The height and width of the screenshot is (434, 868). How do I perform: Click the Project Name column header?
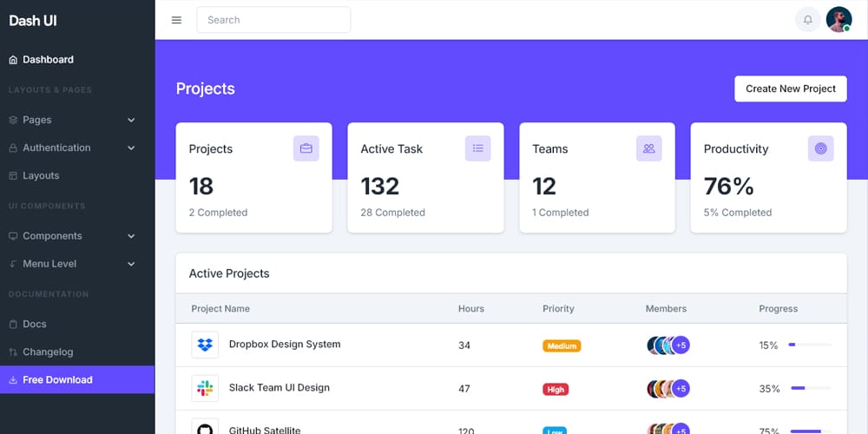(220, 309)
